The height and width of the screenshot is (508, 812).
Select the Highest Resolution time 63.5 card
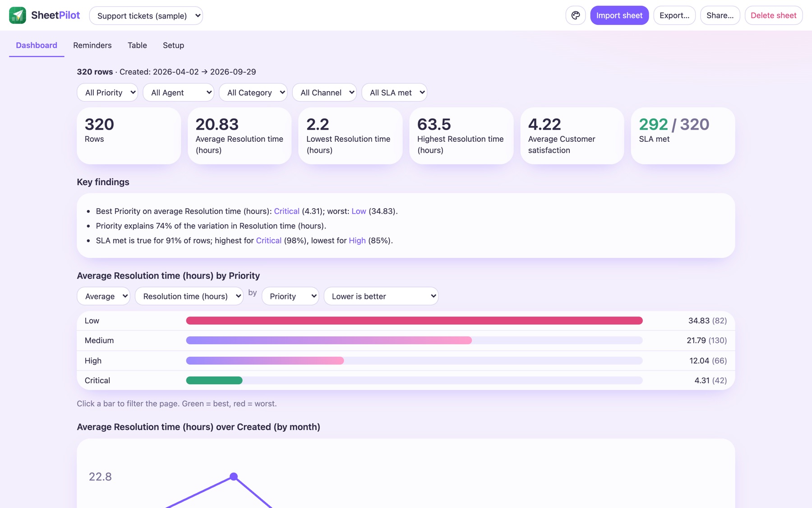click(x=461, y=135)
